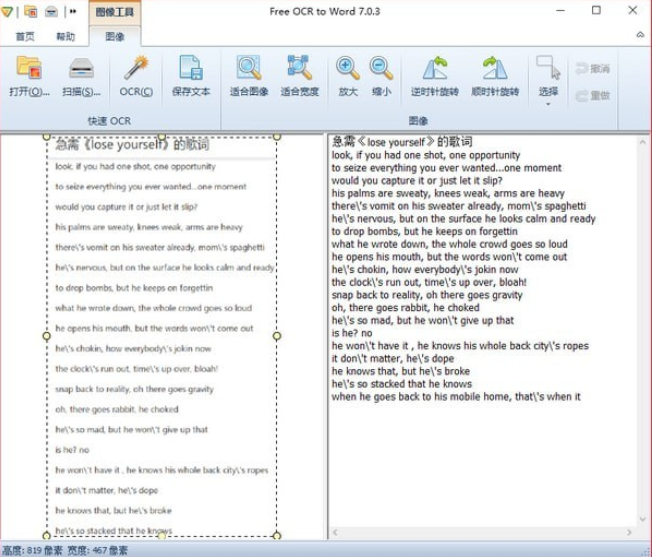This screenshot has height=557, width=652.
Task: Open the 帮助 tab
Action: click(66, 37)
